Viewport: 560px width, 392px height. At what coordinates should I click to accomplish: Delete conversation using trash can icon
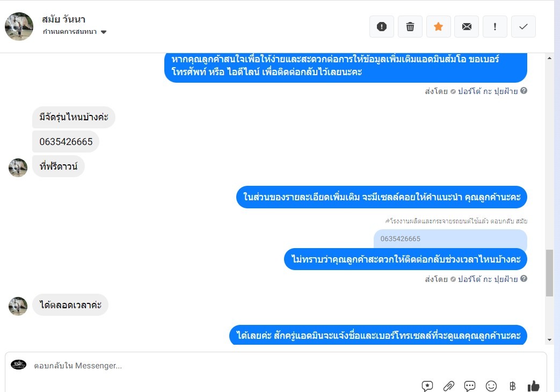[410, 26]
